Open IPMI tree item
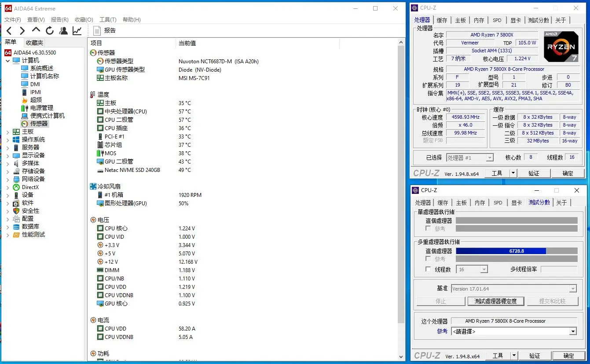590x364 pixels. tap(35, 92)
